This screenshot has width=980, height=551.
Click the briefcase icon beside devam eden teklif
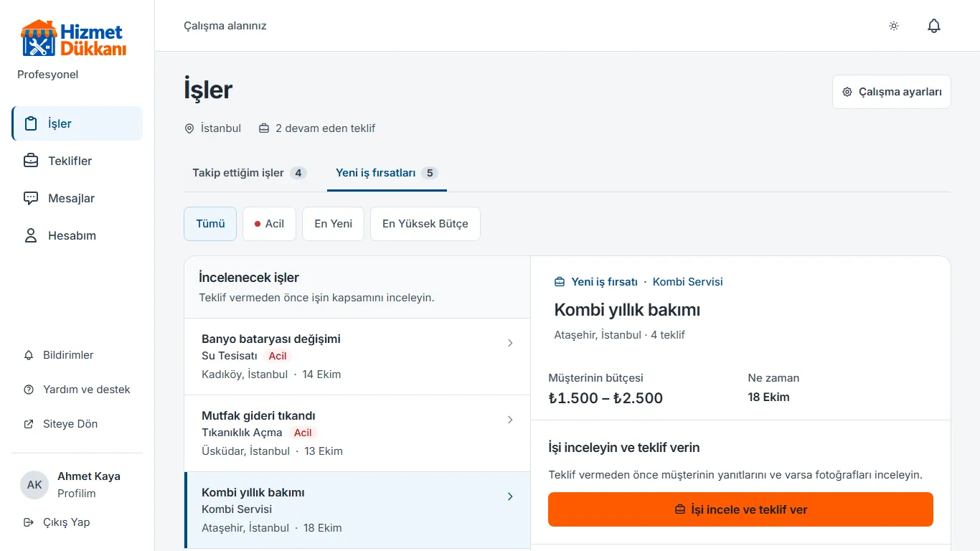264,128
